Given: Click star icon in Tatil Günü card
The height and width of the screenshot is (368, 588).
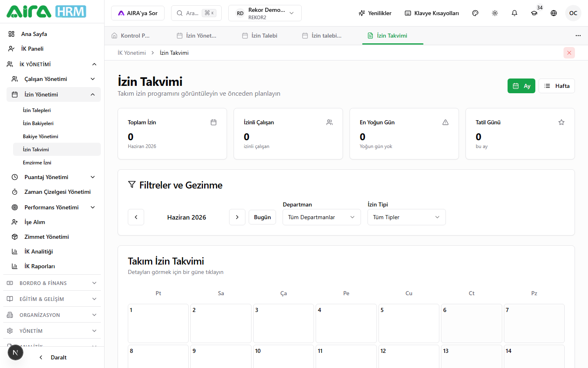Looking at the screenshot, I should click(561, 122).
